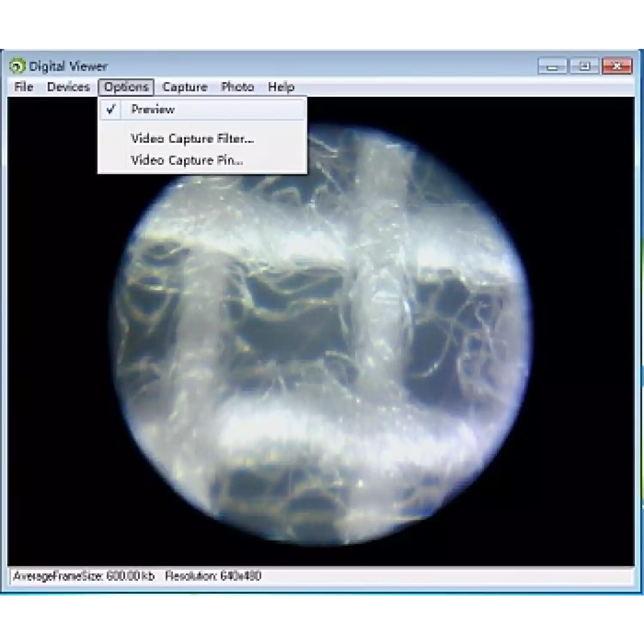Show the Help menu
Image resolution: width=644 pixels, height=644 pixels.
[281, 87]
